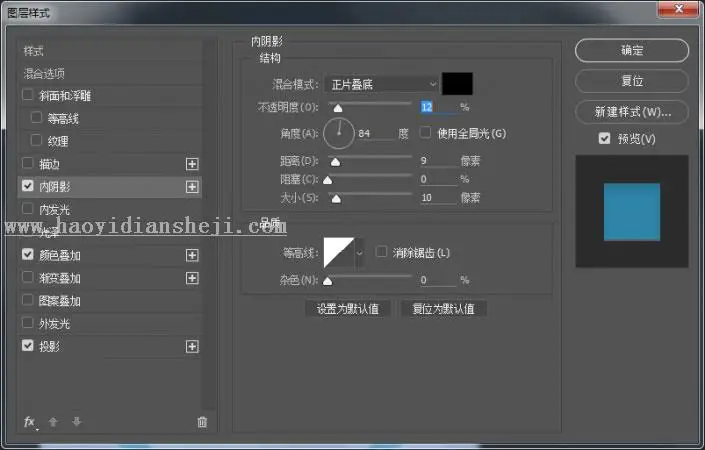This screenshot has height=450, width=705.
Task: Enable the 渐变叠加 checkbox
Action: coord(27,277)
